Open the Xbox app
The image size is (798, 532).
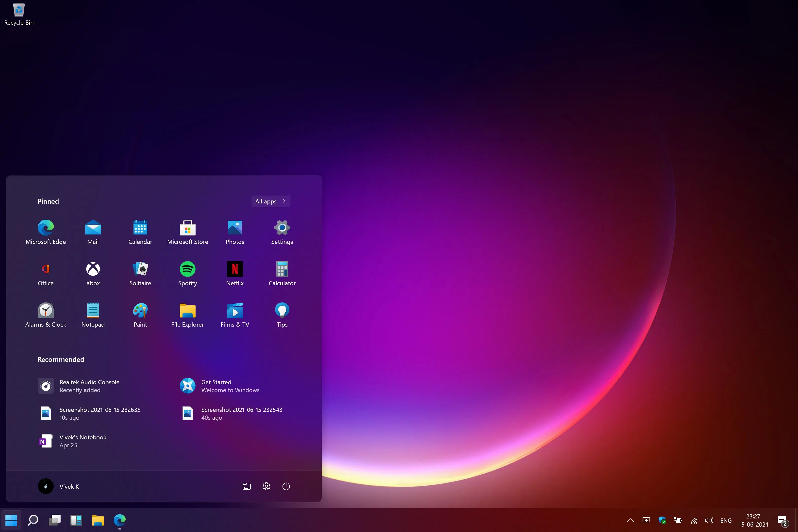(x=93, y=274)
